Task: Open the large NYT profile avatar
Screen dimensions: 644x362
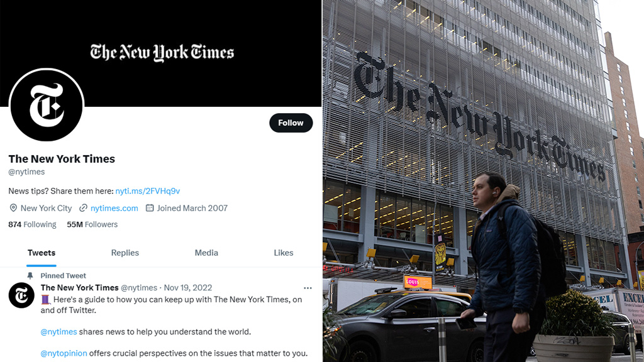Action: click(47, 105)
